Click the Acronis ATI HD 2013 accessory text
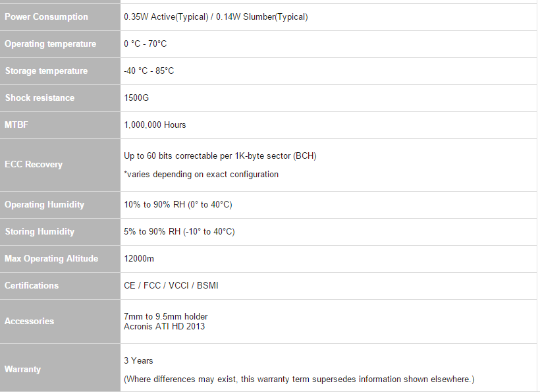Viewport: 540px width, 392px height. [x=164, y=326]
